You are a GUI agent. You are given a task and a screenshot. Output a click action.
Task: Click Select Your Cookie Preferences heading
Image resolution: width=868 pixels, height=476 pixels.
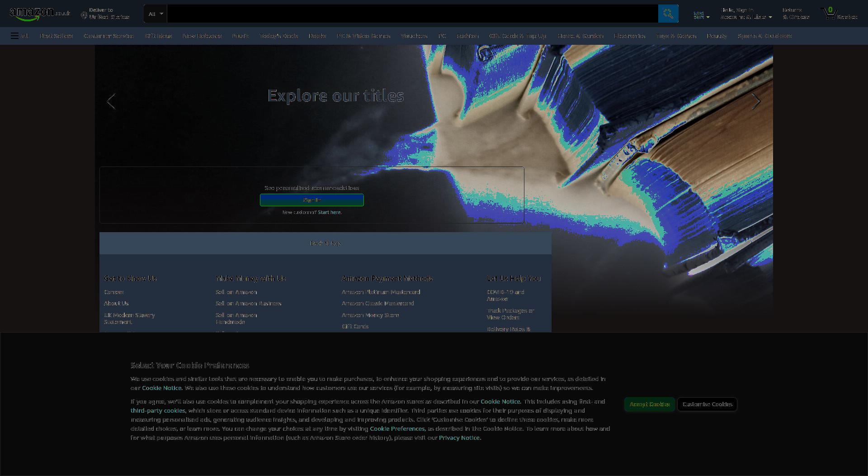click(189, 365)
